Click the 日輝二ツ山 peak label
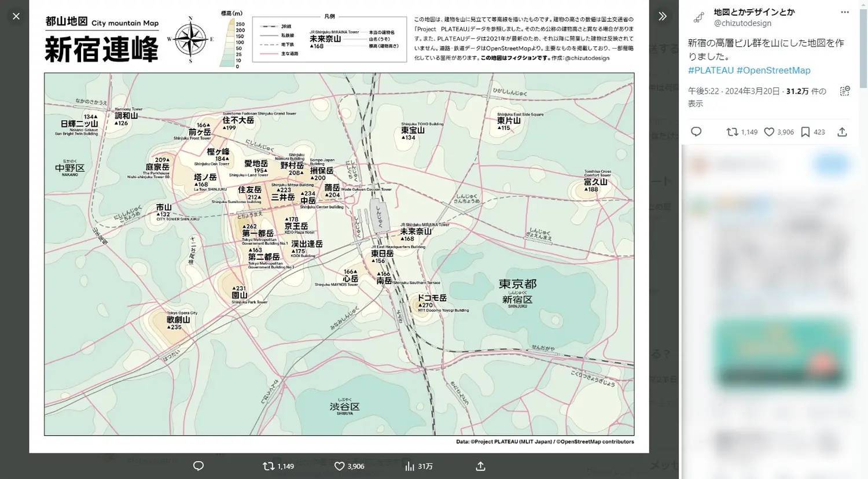Image resolution: width=868 pixels, height=479 pixels. 79,124
